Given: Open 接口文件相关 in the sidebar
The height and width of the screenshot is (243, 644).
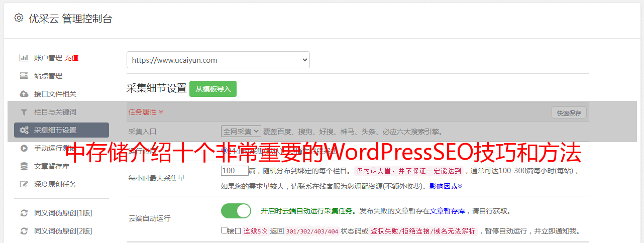Looking at the screenshot, I should [x=55, y=94].
